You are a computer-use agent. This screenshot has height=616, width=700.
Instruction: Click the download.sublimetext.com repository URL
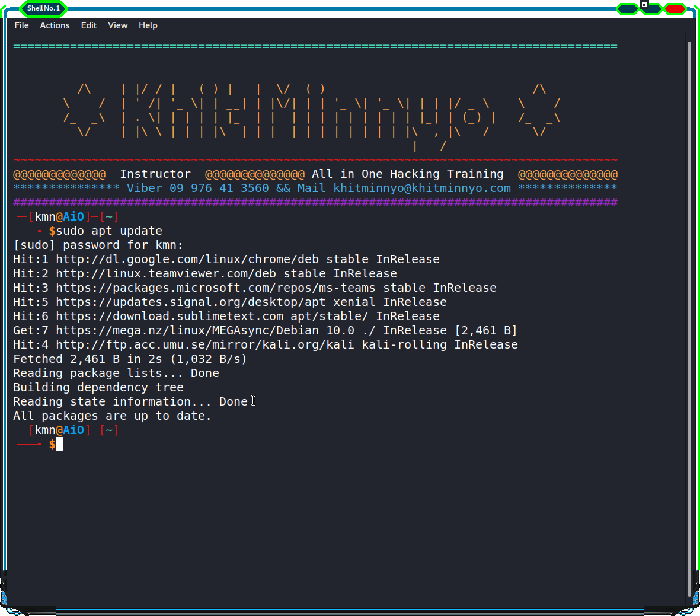click(x=170, y=316)
